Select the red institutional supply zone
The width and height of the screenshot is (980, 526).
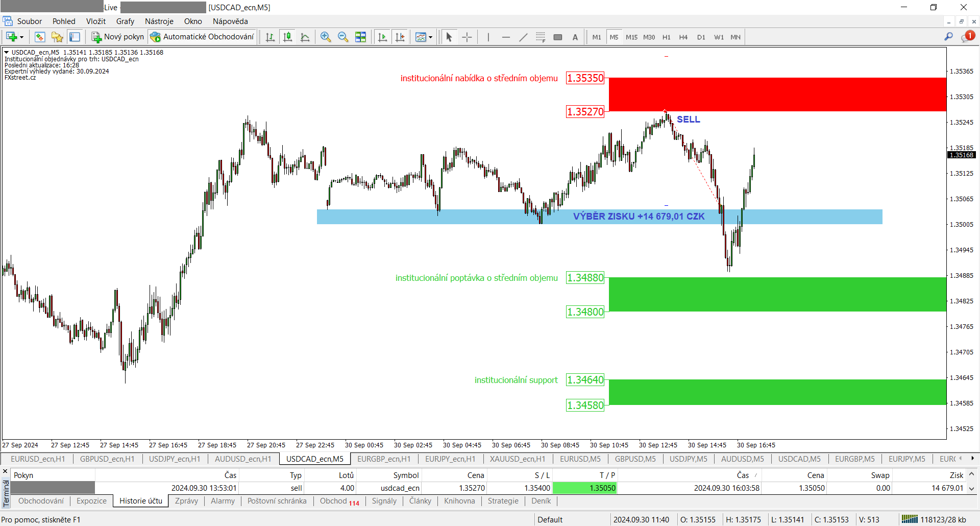tap(777, 94)
